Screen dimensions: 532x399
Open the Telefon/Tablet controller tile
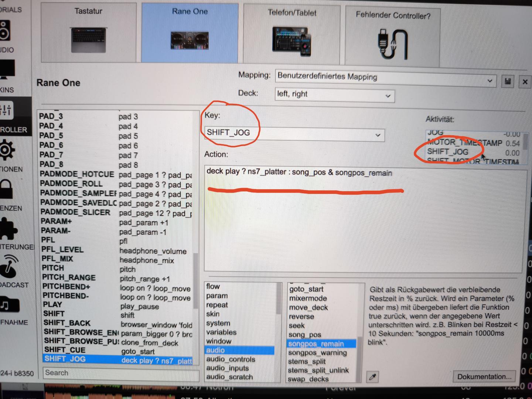291,34
